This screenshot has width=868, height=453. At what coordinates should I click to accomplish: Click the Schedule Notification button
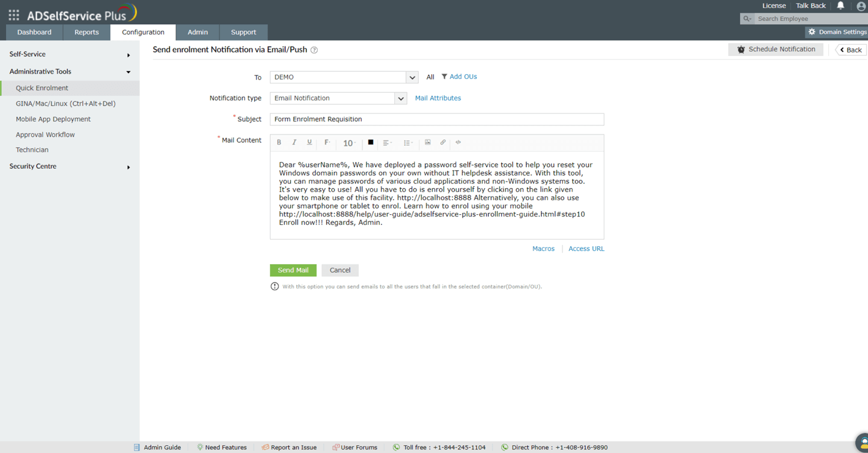point(776,49)
